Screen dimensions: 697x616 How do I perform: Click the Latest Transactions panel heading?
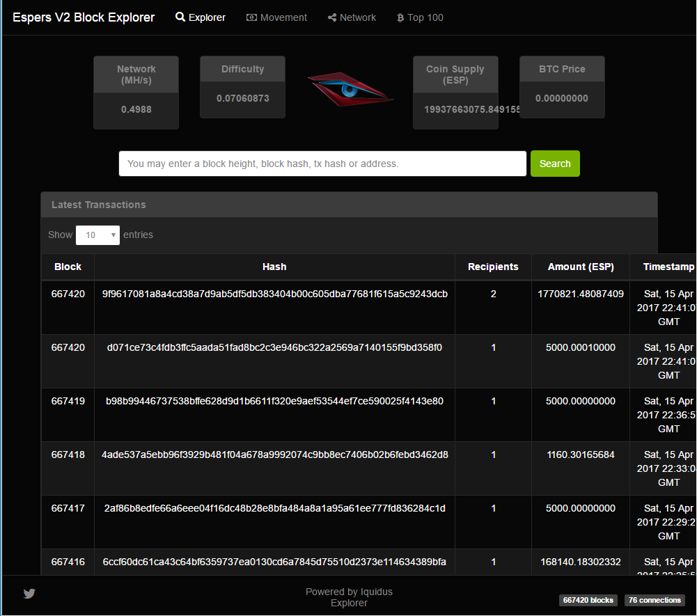coord(99,205)
